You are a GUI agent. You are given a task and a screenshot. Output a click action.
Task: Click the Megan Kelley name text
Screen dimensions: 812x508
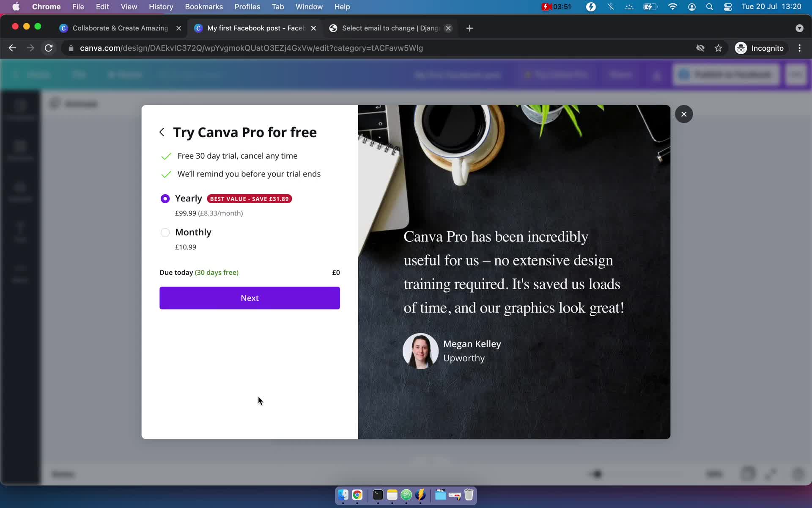coord(472,344)
